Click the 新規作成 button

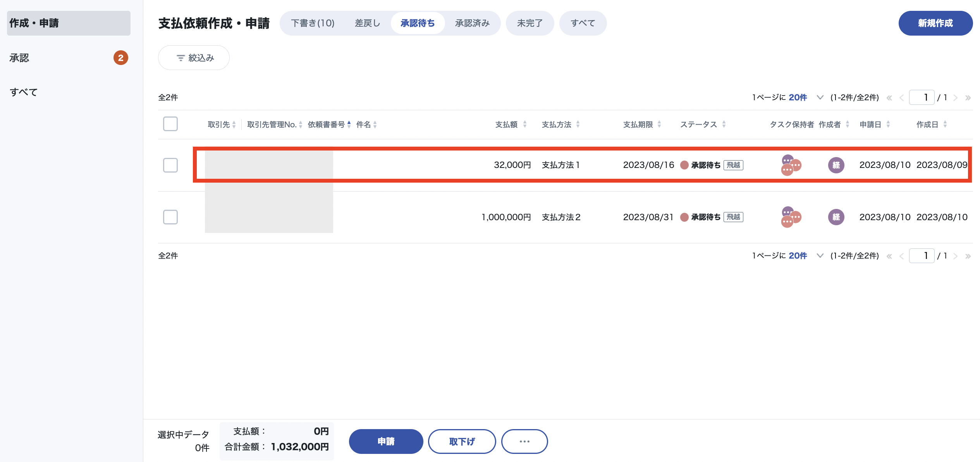click(935, 23)
